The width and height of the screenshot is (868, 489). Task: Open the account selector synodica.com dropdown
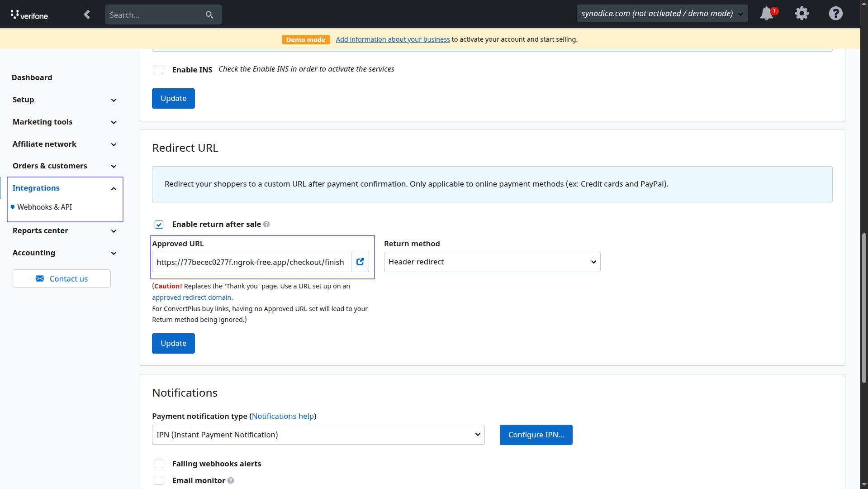point(662,14)
